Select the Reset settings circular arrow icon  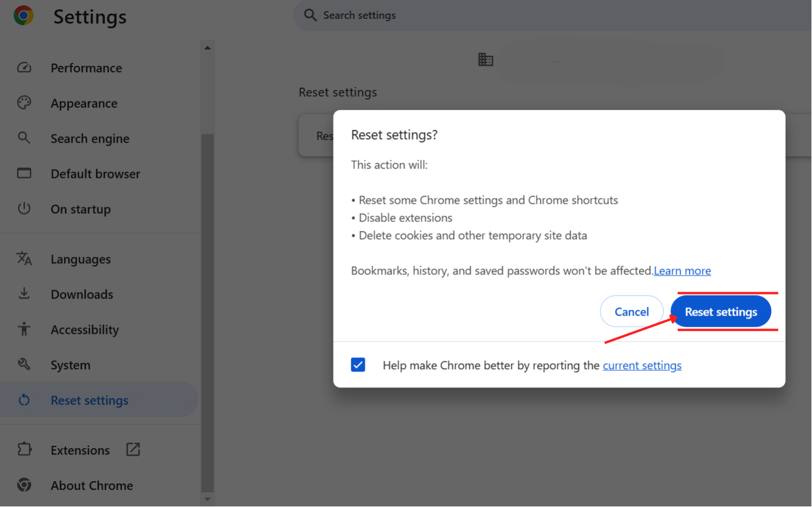(x=24, y=399)
